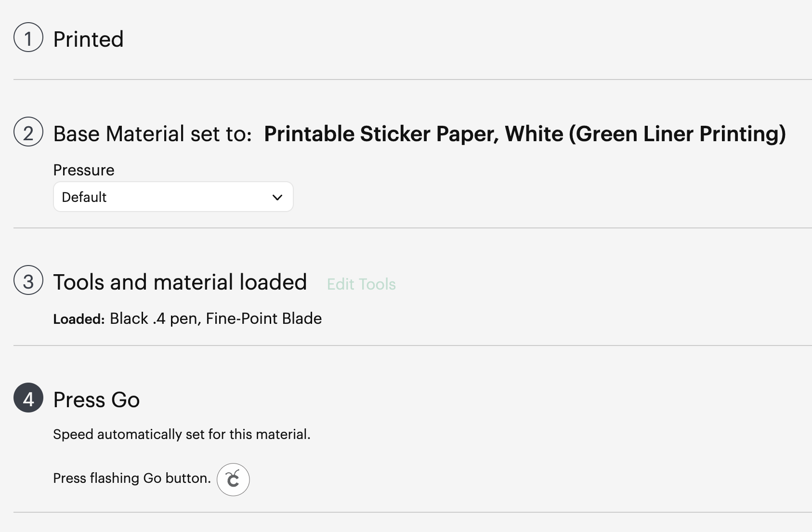Click the Cricut Go button icon
Viewport: 812px width, 532px height.
click(x=233, y=479)
